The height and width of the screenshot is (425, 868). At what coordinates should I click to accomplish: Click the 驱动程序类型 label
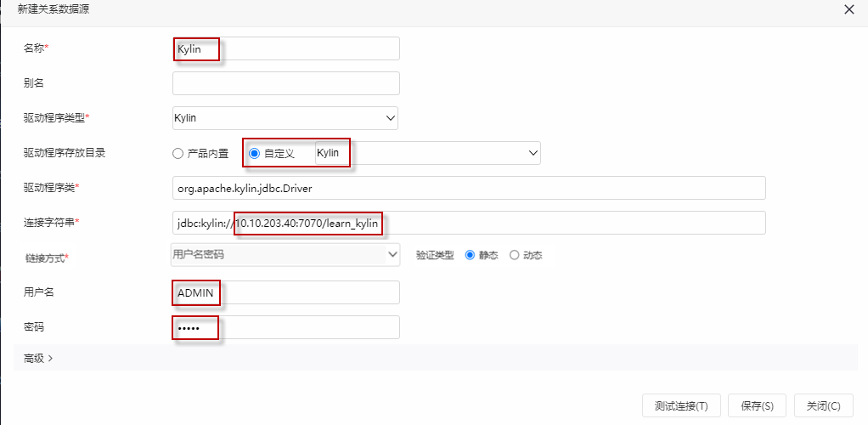pos(56,118)
